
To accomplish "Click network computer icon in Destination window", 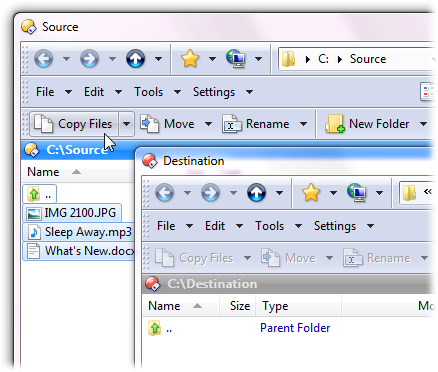I will tap(357, 193).
